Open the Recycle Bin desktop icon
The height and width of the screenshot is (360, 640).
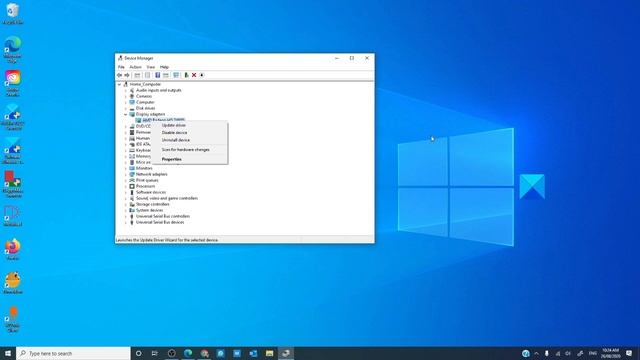tap(13, 14)
